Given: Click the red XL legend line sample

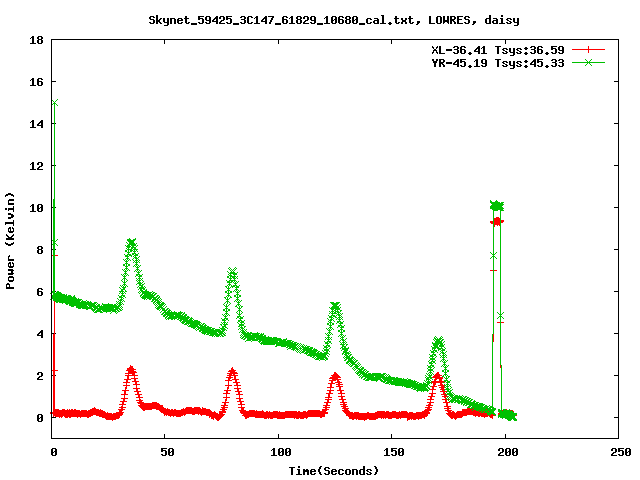Looking at the screenshot, I should [588, 50].
